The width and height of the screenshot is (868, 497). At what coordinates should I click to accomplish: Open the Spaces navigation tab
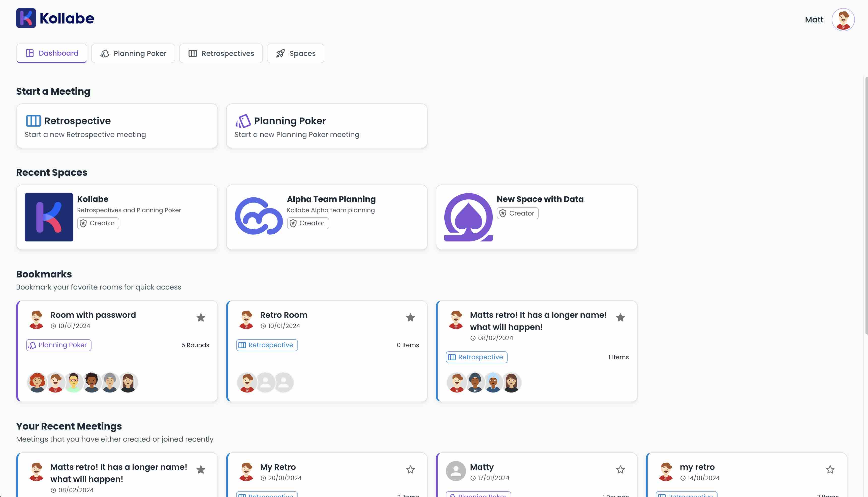point(295,53)
